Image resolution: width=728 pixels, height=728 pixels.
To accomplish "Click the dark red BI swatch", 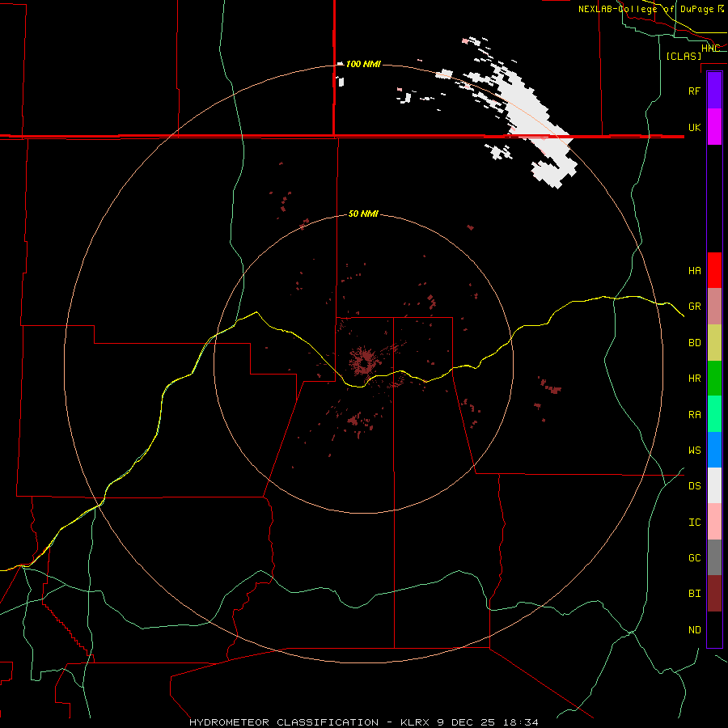I will click(x=714, y=594).
